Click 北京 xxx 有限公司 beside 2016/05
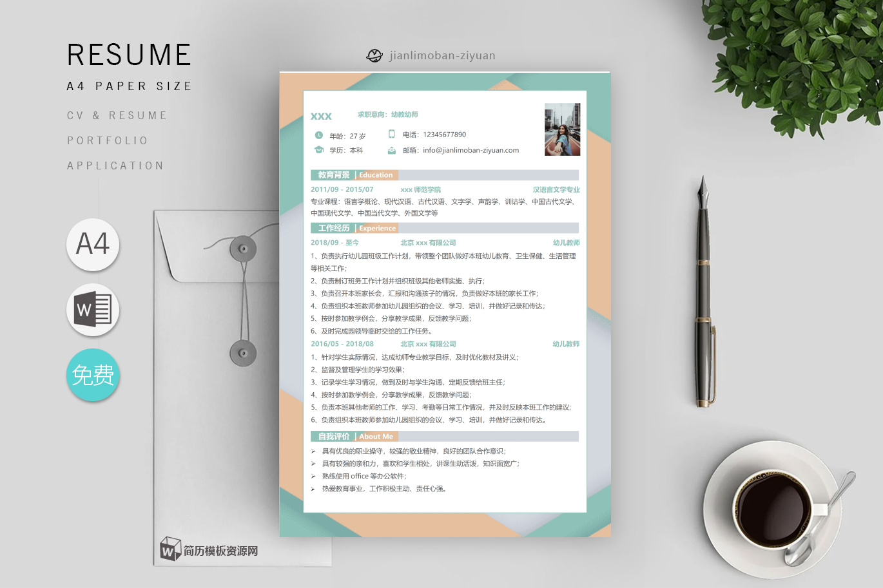883x588 pixels. (x=428, y=344)
